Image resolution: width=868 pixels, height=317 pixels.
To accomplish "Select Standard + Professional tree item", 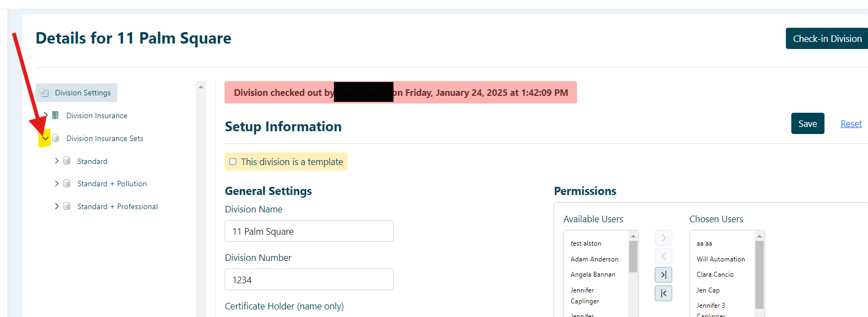I will coord(117,206).
